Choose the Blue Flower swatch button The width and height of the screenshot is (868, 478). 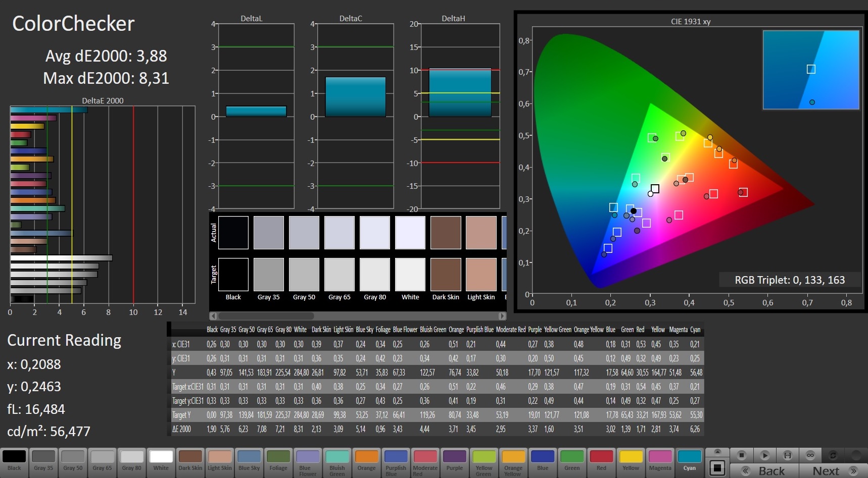click(308, 462)
